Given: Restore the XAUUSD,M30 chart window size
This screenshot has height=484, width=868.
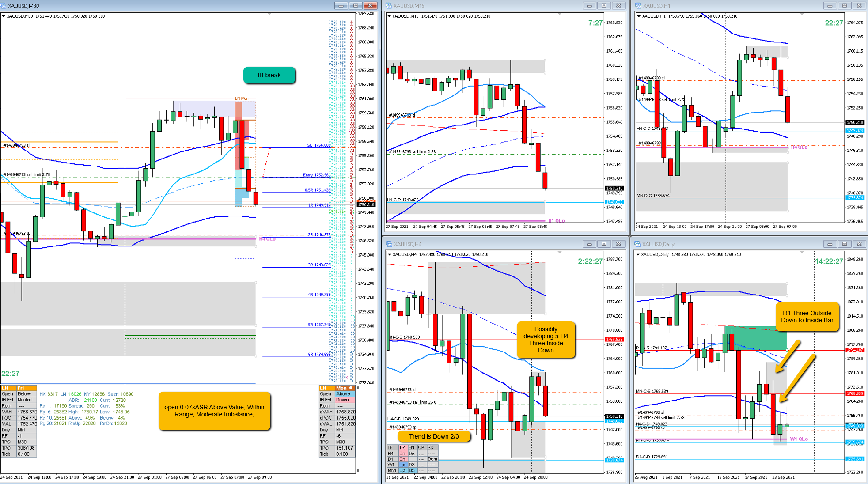Looking at the screenshot, I should tap(356, 6).
